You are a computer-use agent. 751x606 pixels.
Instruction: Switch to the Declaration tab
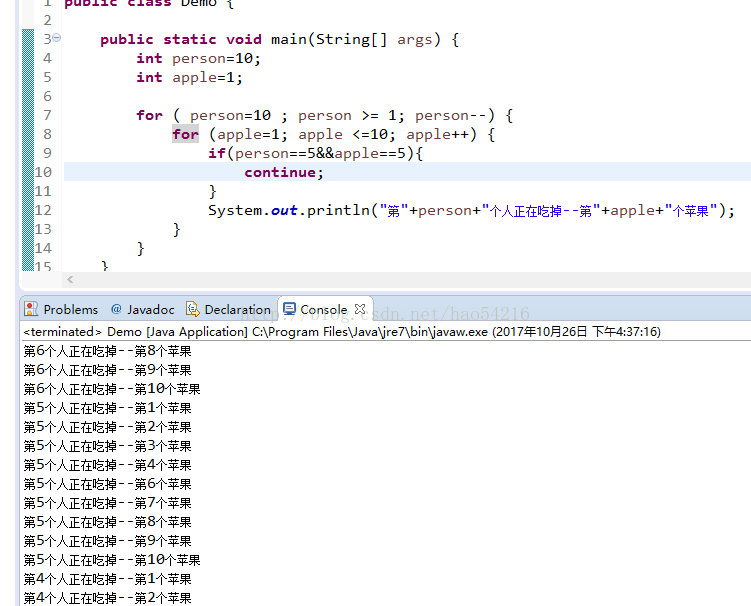228,309
